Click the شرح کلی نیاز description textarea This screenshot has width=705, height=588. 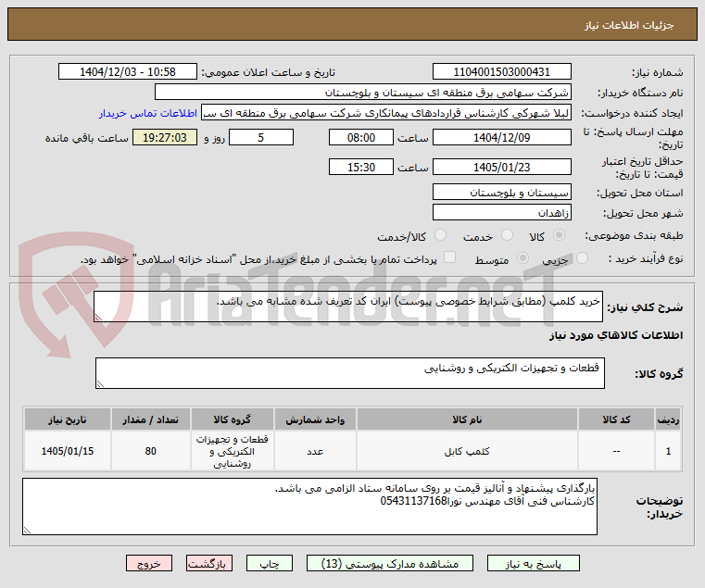[x=348, y=307]
